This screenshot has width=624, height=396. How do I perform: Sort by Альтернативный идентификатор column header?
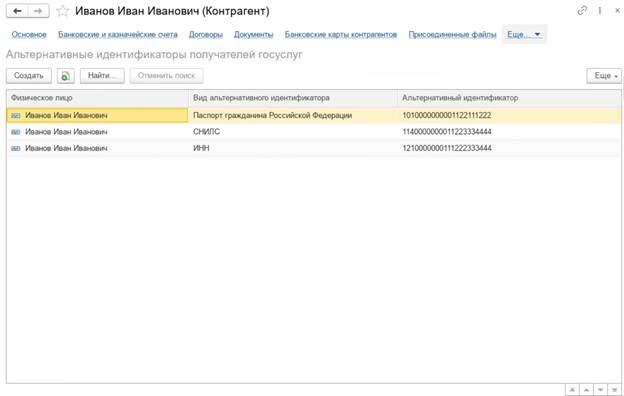(x=509, y=98)
